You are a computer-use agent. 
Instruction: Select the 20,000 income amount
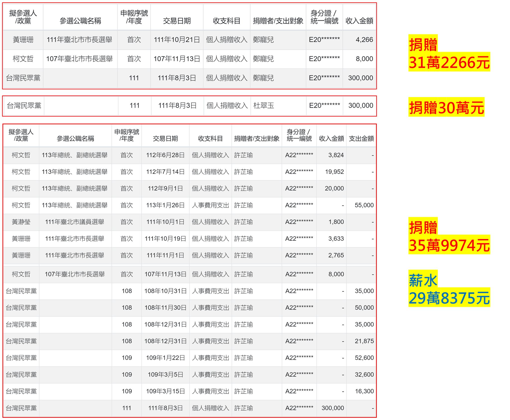tap(334, 188)
